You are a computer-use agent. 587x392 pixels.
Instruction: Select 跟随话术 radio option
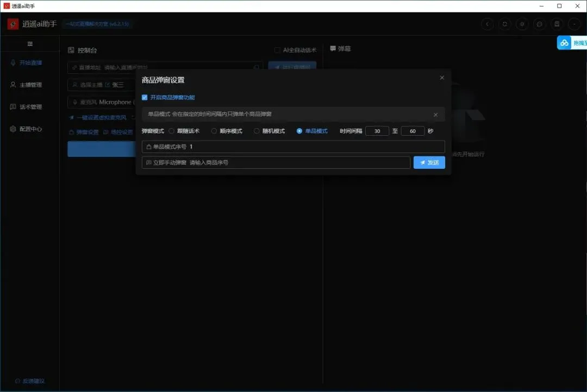click(x=171, y=131)
